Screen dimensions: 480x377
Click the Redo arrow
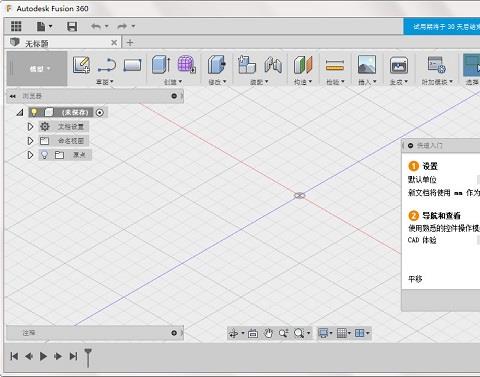(122, 26)
